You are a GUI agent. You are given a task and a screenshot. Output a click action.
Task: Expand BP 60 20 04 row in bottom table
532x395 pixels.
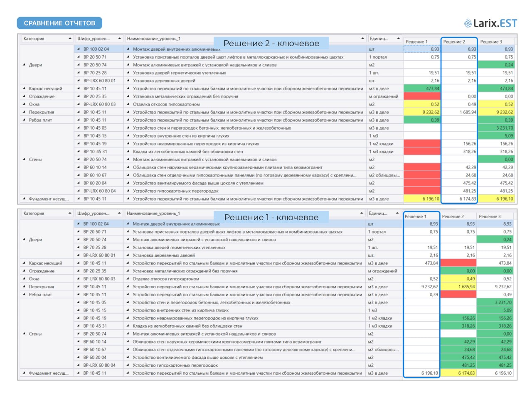tap(79, 358)
